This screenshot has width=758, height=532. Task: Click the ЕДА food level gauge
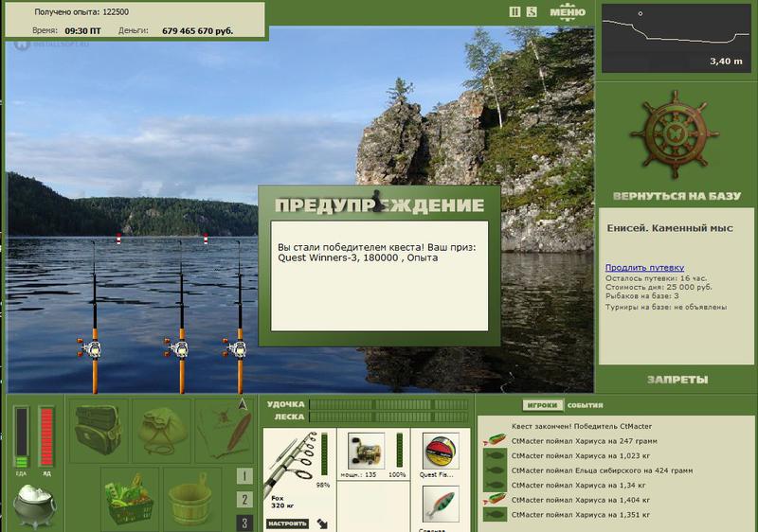22,437
